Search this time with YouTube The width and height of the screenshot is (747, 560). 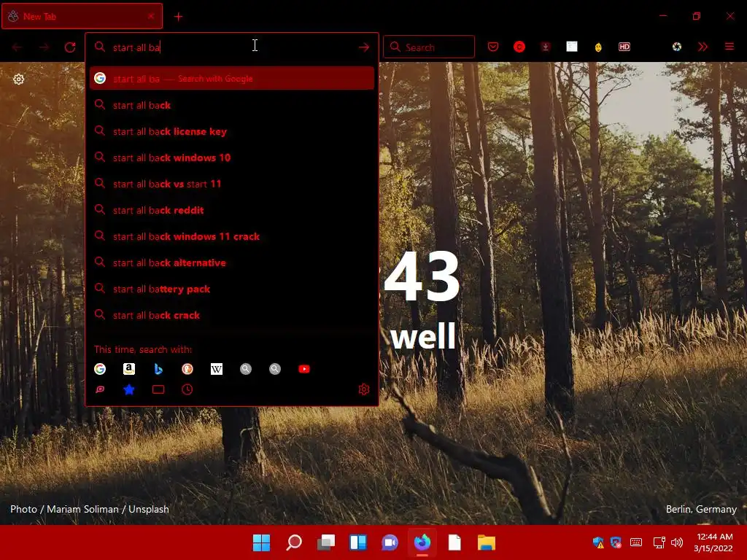coord(304,368)
